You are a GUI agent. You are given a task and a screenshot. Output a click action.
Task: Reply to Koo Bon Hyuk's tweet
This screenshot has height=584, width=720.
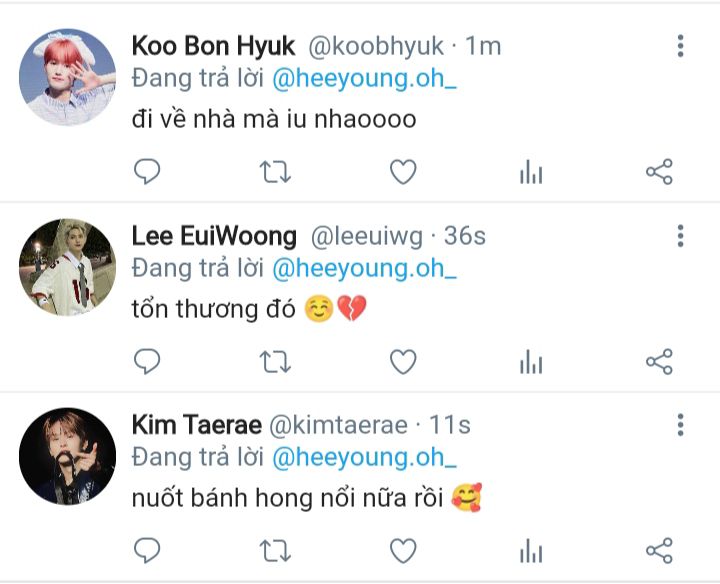coord(147,172)
